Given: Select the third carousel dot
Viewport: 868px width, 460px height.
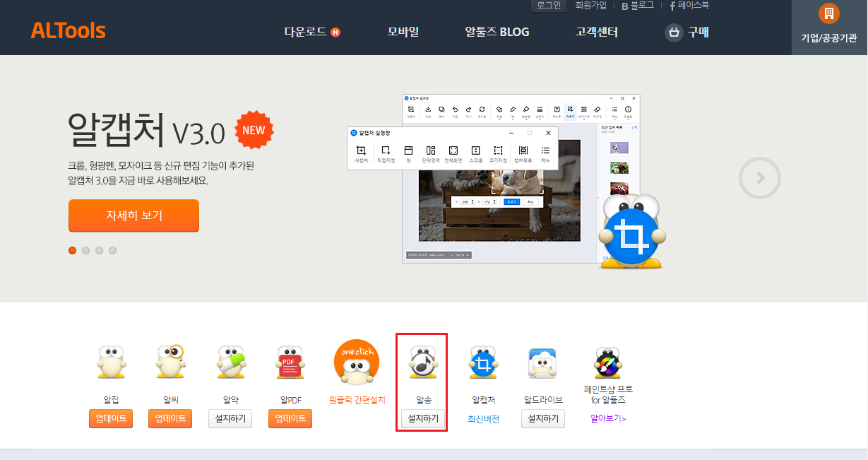Looking at the screenshot, I should [x=99, y=250].
